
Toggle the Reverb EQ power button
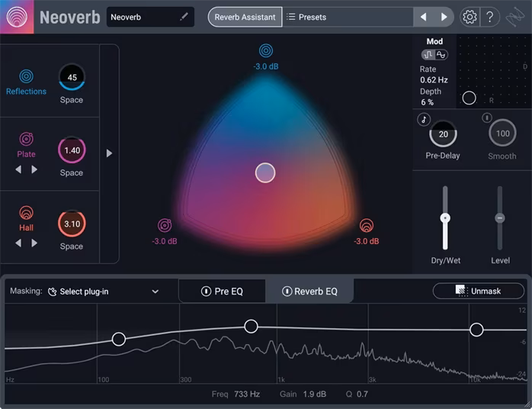click(287, 291)
